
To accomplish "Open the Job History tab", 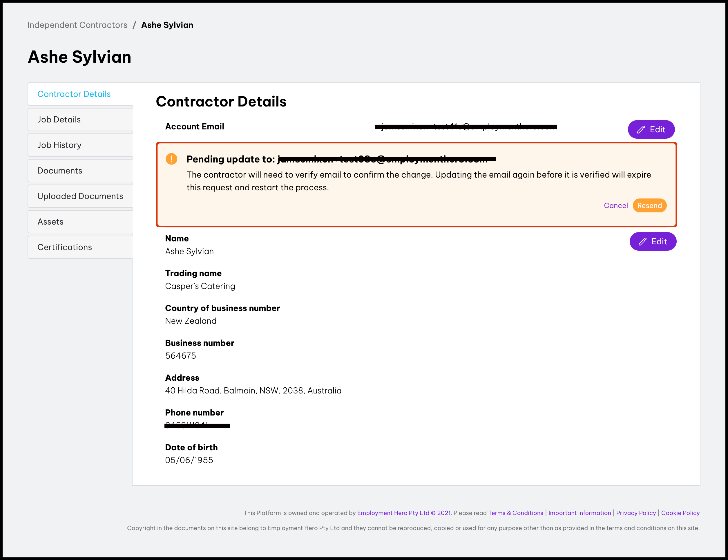I will coord(59,145).
